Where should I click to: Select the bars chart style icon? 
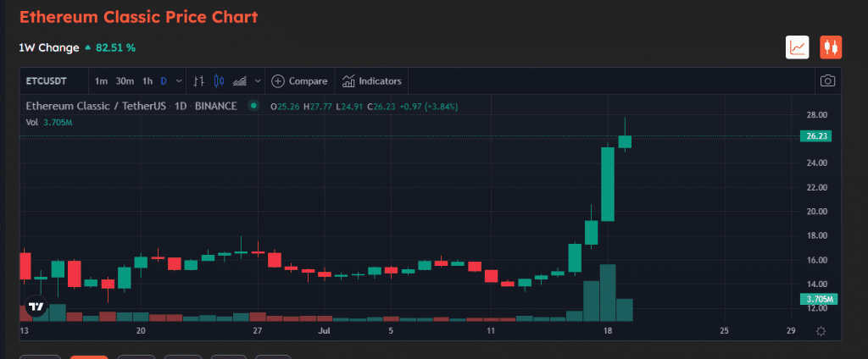[x=199, y=81]
